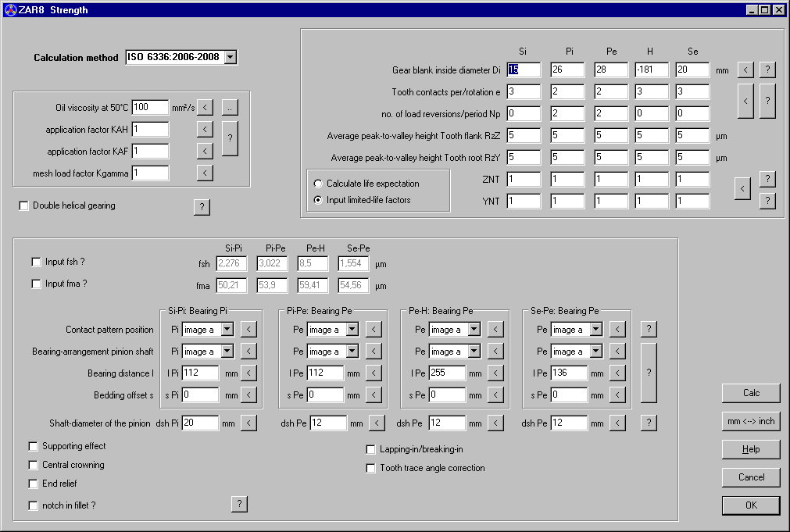Screen dimensions: 790x532
Task: Open '?' help next to notch in fillet
Action: click(x=239, y=505)
